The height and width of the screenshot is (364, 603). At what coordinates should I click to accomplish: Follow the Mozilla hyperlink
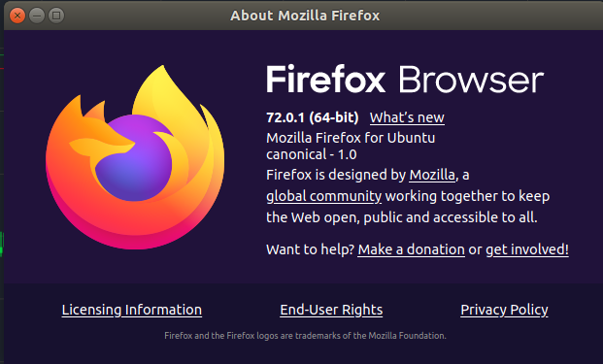click(432, 175)
